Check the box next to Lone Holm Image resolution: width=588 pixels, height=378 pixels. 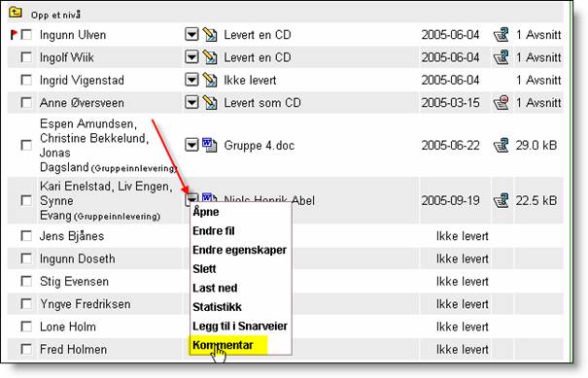tap(26, 326)
